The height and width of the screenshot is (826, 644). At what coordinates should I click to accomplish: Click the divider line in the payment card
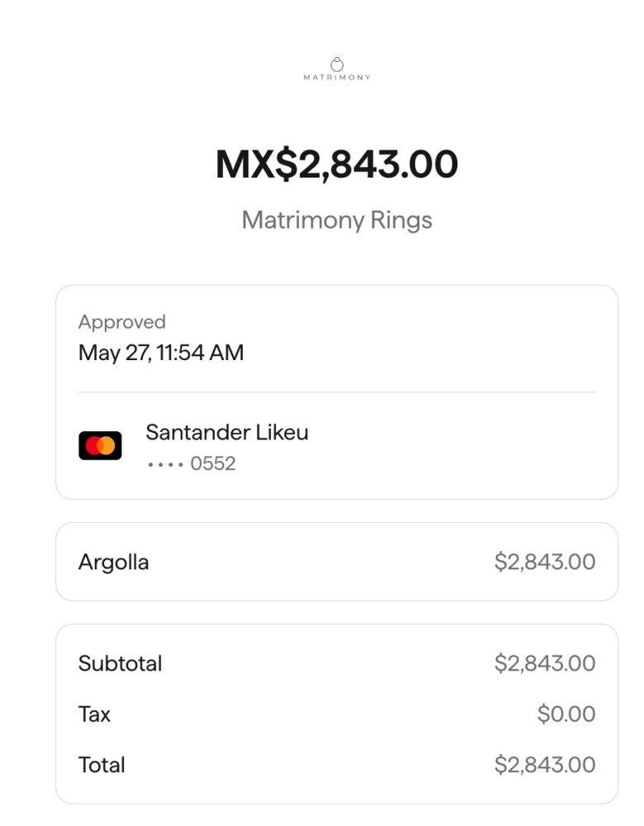coord(337,392)
